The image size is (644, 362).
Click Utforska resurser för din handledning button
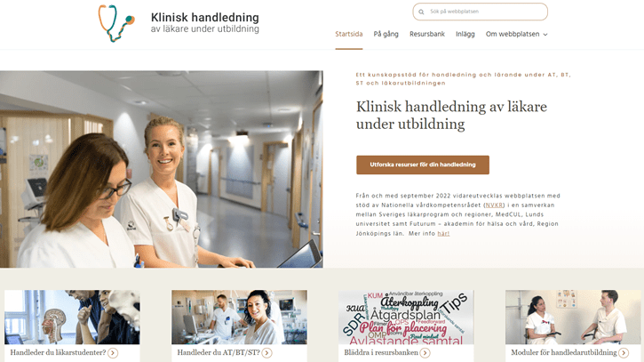[x=423, y=165]
